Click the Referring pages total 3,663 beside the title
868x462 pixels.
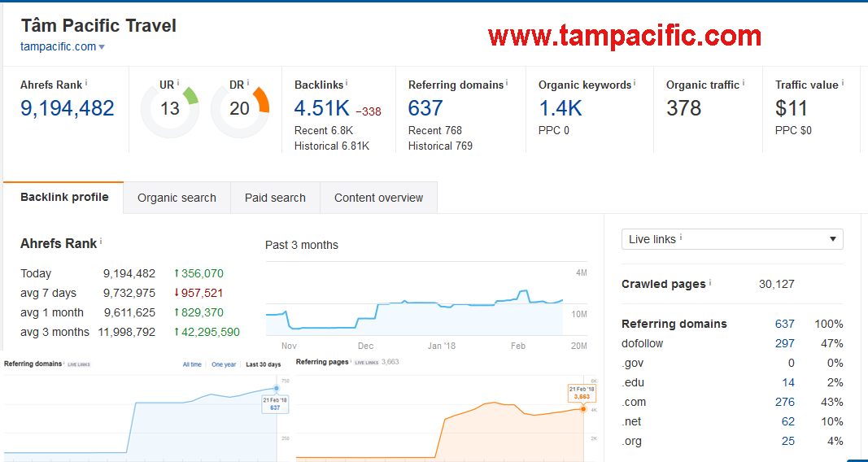(390, 362)
